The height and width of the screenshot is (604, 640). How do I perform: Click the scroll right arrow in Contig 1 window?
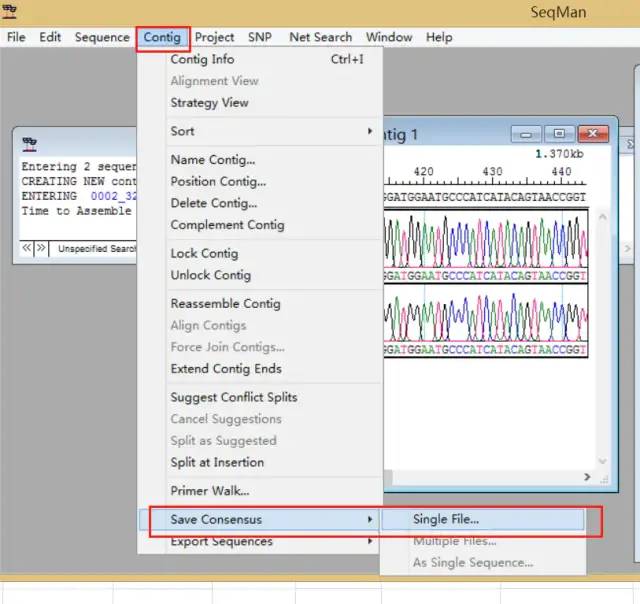(x=587, y=477)
